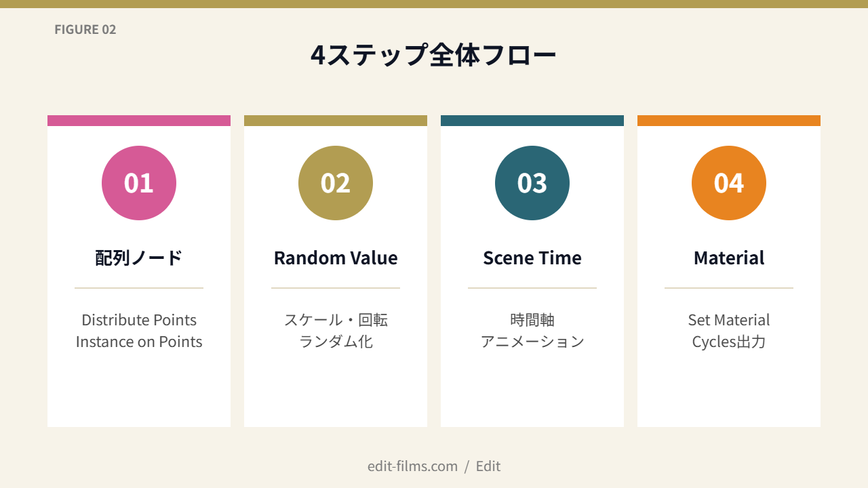Click the teal 03 circle badge
868x488 pixels.
(532, 183)
